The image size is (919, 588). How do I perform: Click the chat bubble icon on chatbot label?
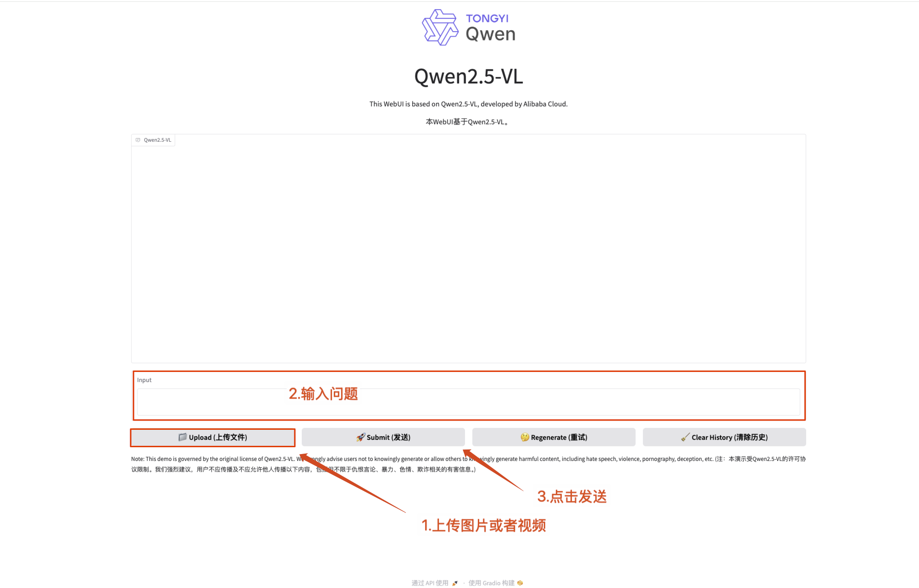pyautogui.click(x=138, y=140)
